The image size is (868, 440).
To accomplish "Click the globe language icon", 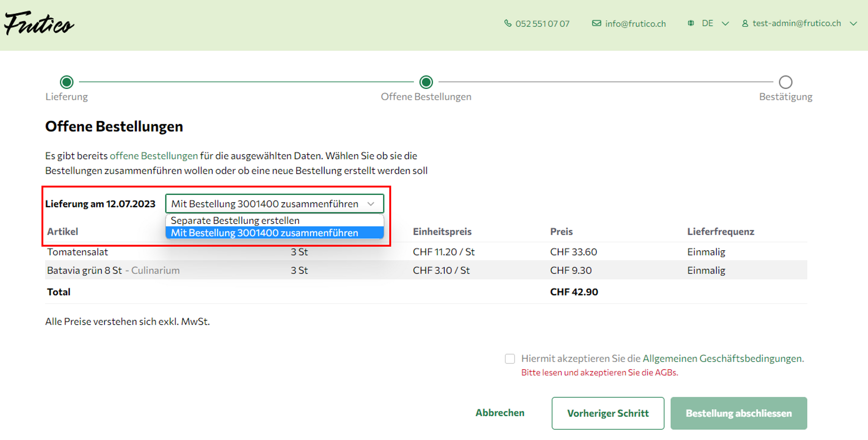I will click(x=690, y=23).
